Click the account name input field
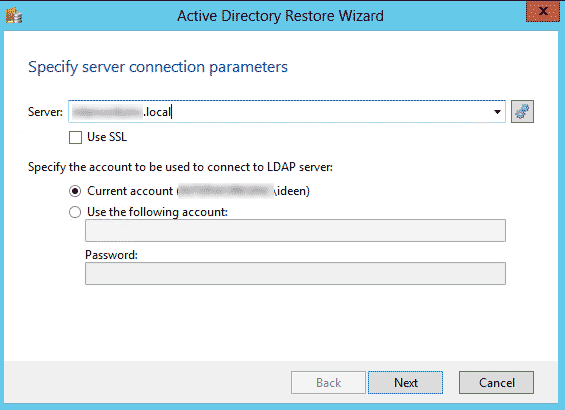Image resolution: width=565 pixels, height=410 pixels. 295,231
